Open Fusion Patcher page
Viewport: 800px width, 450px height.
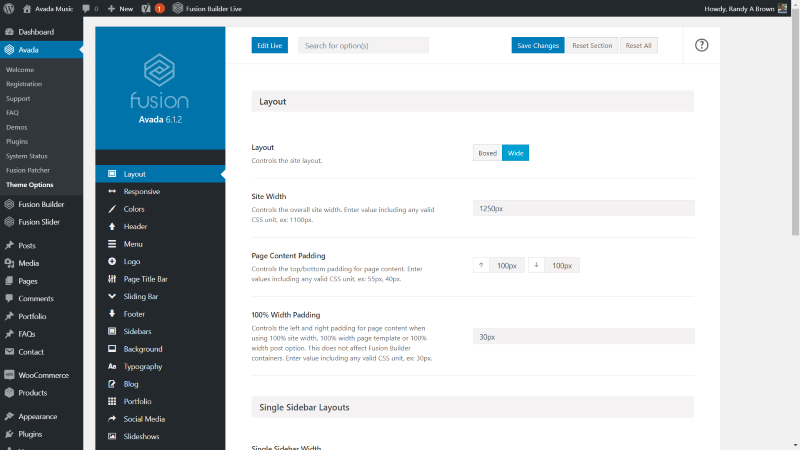(x=28, y=170)
